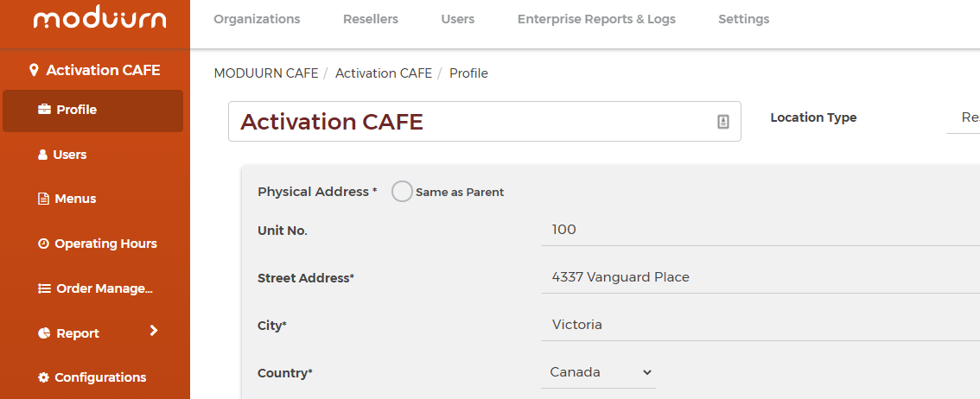Open the Location Type dropdown
Image resolution: width=980 pixels, height=399 pixels.
coord(963,117)
